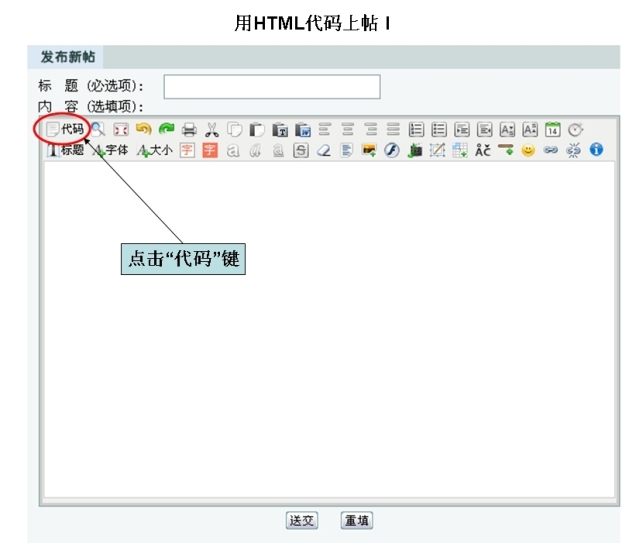The width and height of the screenshot is (640, 543).
Task: Click the green redo arrow icon
Action: point(165,129)
